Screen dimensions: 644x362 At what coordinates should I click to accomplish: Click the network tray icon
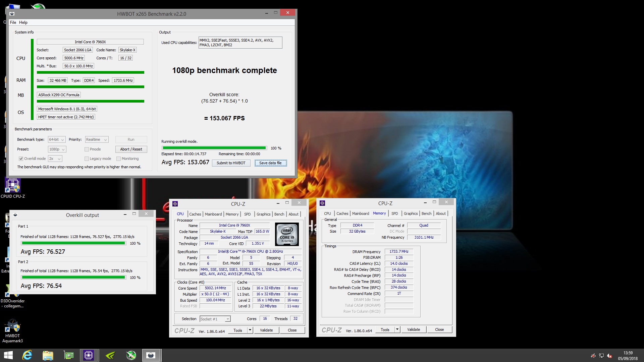tap(601, 356)
